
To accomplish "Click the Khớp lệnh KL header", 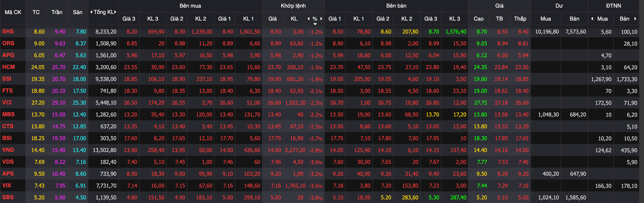I will 294,19.
